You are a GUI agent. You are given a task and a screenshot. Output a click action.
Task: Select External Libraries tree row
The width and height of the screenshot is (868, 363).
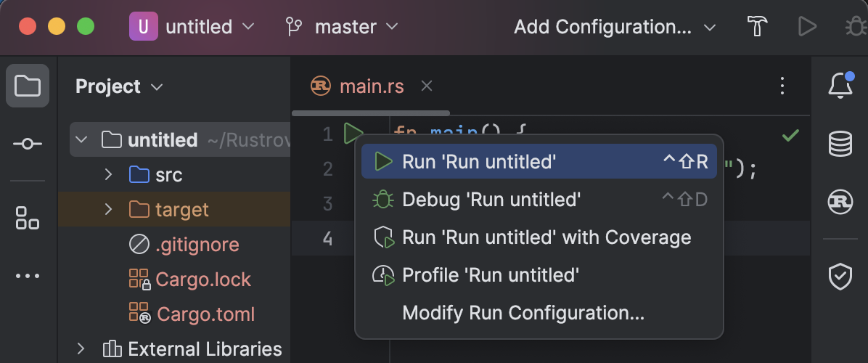click(x=174, y=349)
